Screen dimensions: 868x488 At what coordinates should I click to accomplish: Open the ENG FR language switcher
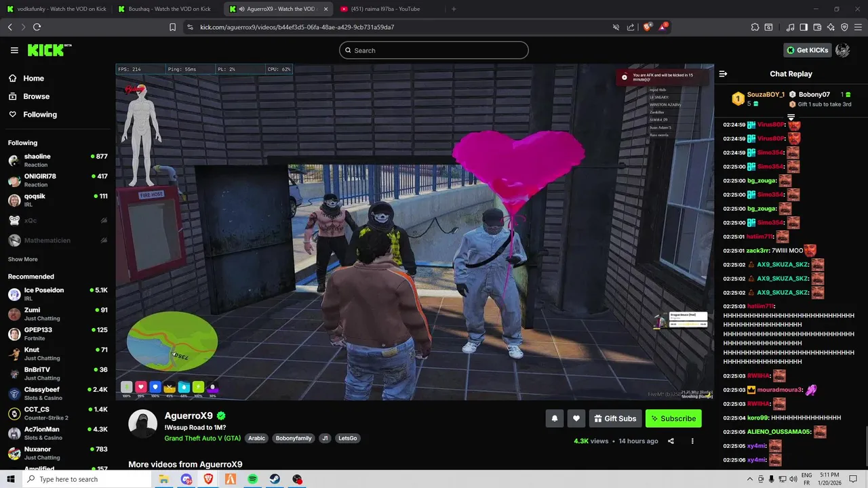[x=806, y=479]
